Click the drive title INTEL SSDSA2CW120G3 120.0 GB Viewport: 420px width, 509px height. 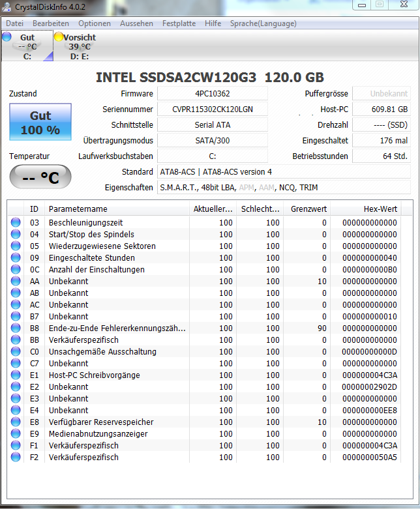tap(210, 78)
